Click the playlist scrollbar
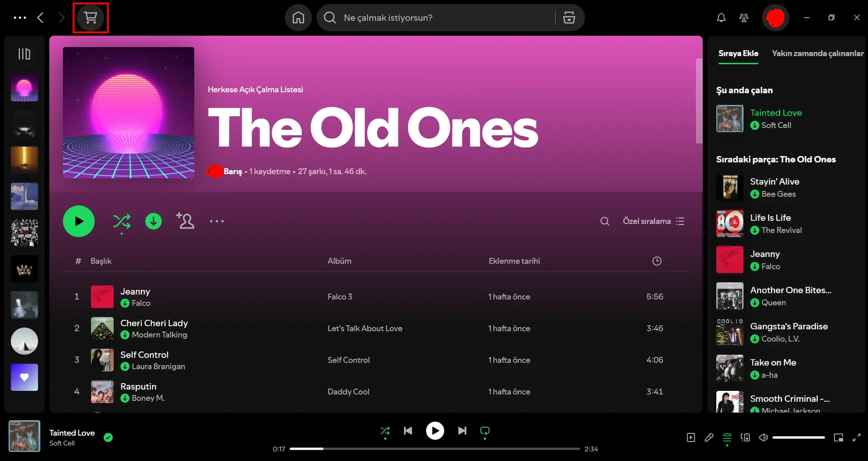 699,101
